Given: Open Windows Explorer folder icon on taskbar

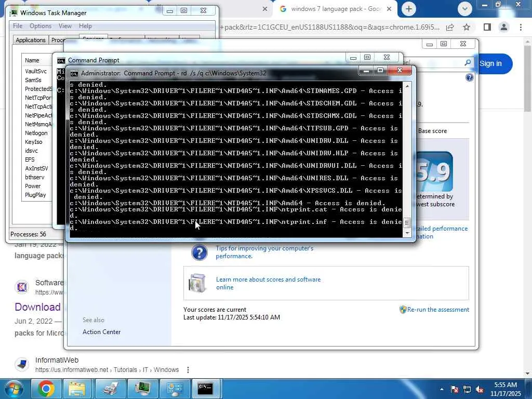Looking at the screenshot, I should pyautogui.click(x=77, y=389).
